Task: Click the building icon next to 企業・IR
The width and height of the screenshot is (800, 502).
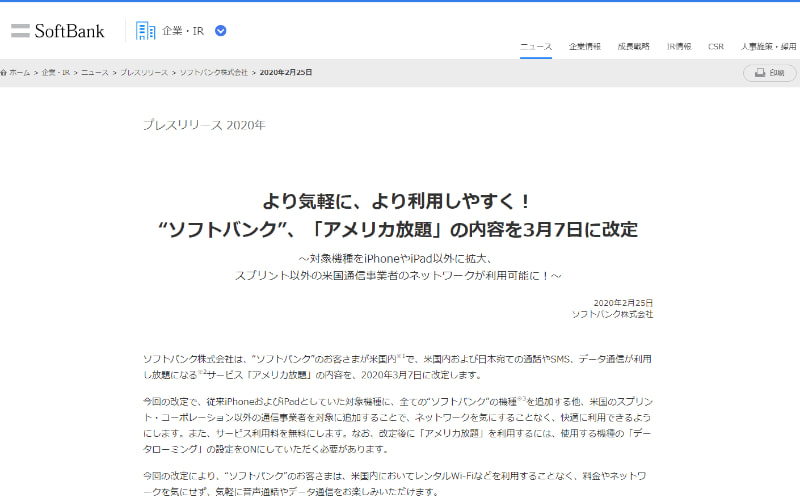Action: pyautogui.click(x=145, y=31)
